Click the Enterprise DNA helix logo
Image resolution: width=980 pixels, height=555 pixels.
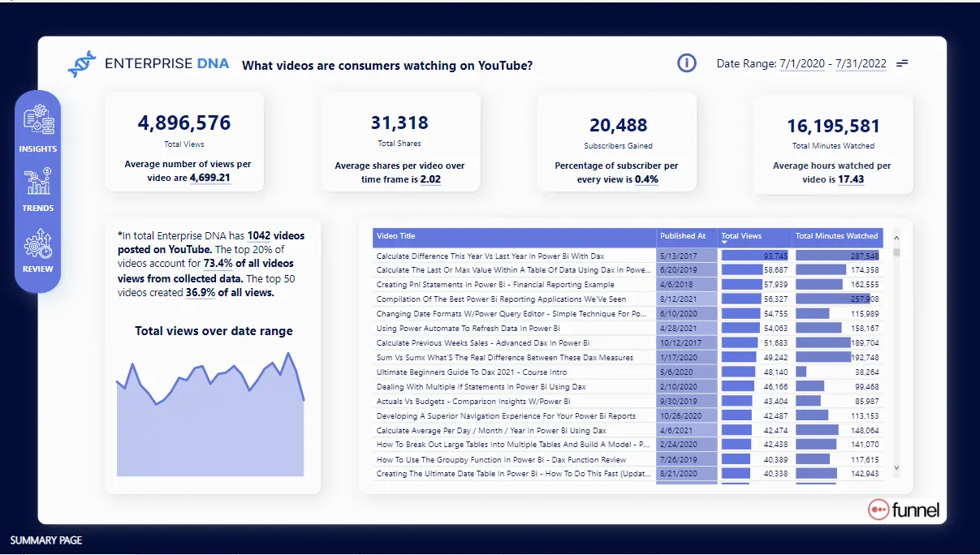(82, 64)
